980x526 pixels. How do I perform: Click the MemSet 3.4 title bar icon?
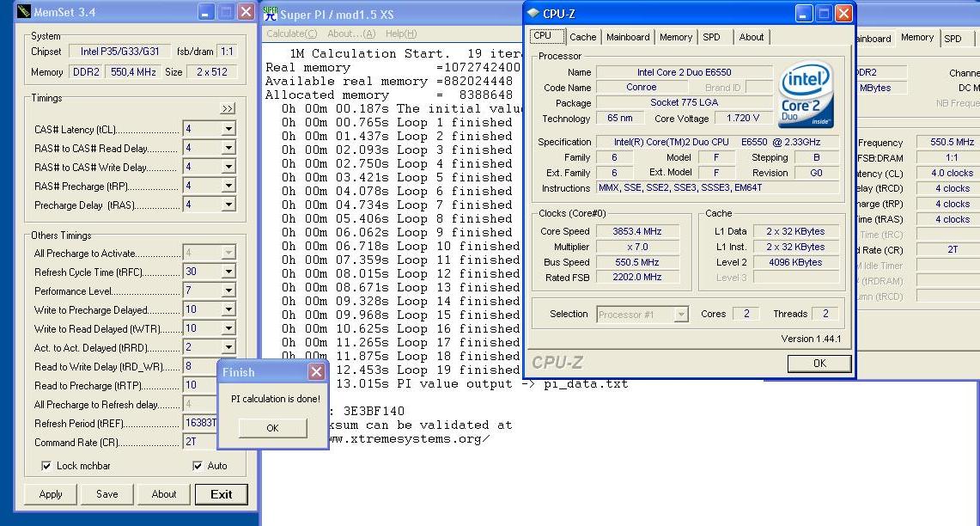pyautogui.click(x=24, y=12)
